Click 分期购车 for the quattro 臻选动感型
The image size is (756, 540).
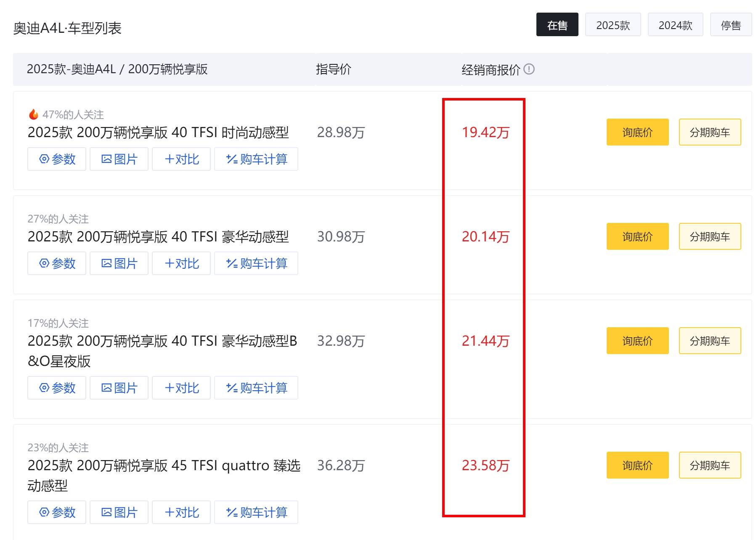tap(710, 465)
